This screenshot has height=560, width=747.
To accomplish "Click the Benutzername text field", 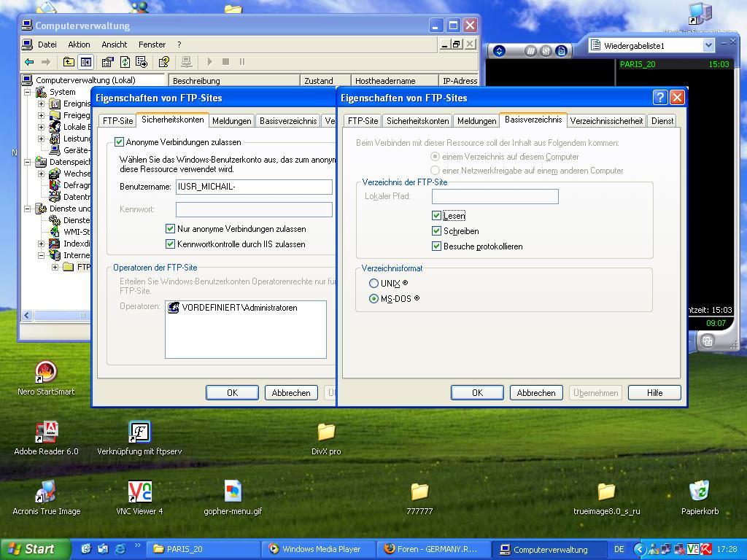I will (x=253, y=187).
